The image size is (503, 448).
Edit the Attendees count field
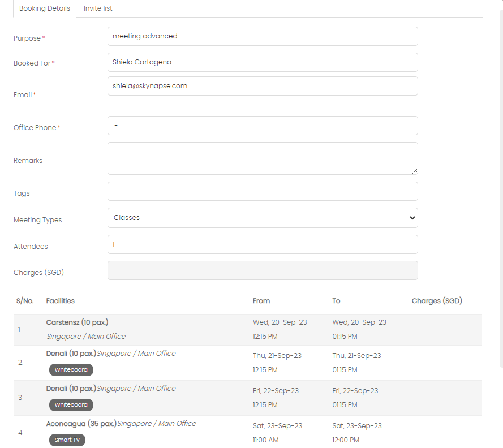point(263,244)
